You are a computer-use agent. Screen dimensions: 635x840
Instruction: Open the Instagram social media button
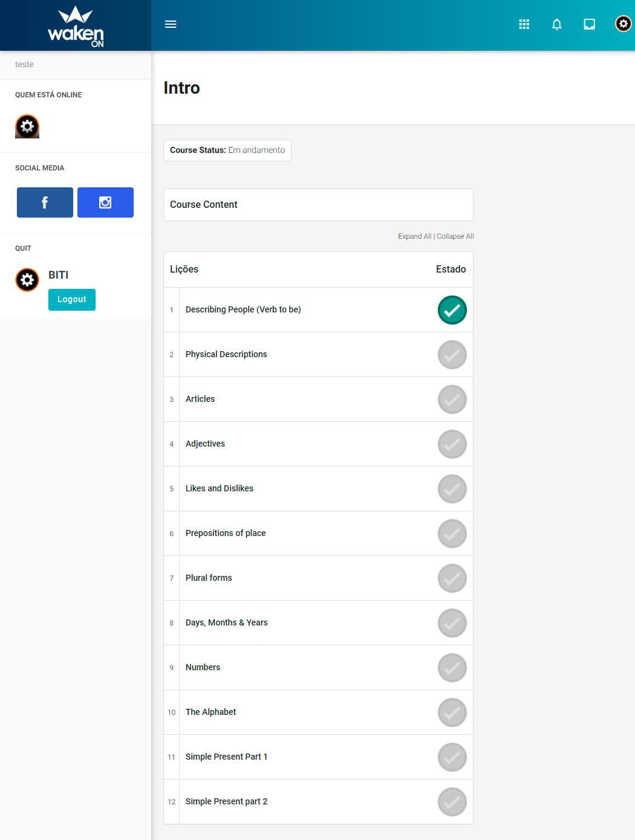[x=105, y=202]
